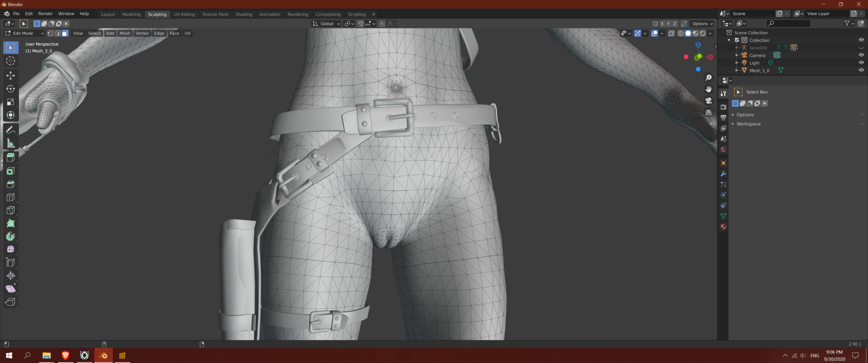The image size is (868, 363).
Task: Expand the Light item in outliner
Action: click(x=737, y=63)
